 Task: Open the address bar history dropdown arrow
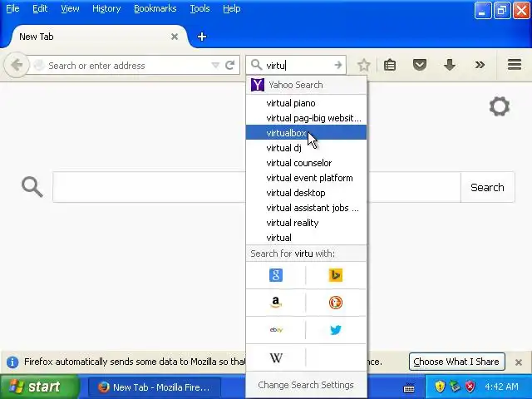click(x=215, y=65)
